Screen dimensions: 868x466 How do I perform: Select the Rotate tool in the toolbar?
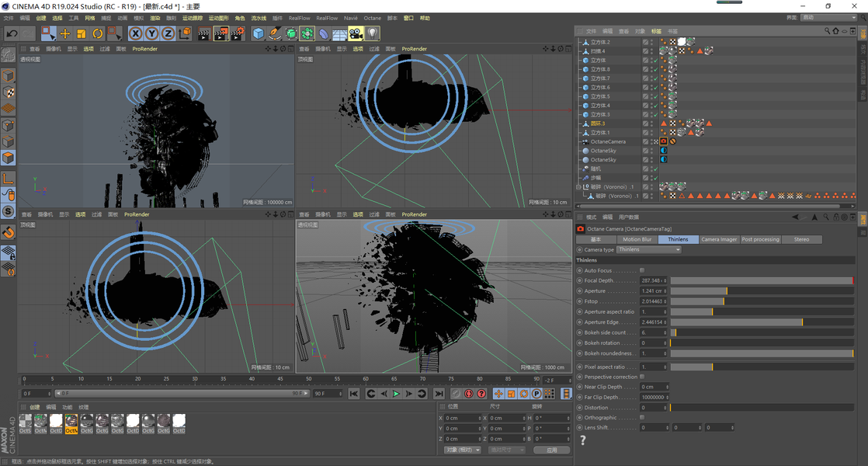tap(98, 33)
